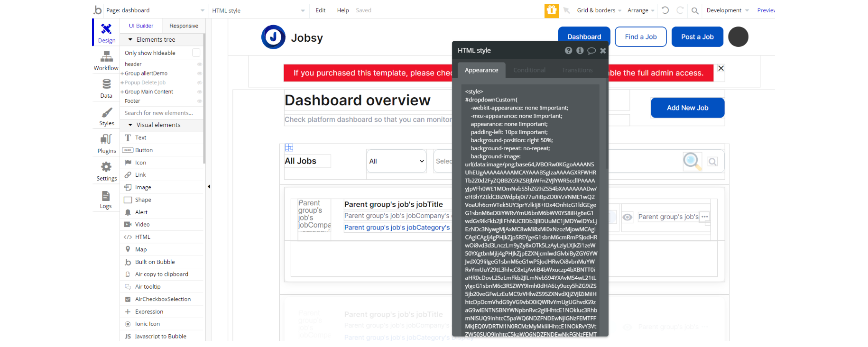Open the Workflow section
Image resolution: width=868 pixels, height=347 pixels.
[106, 61]
